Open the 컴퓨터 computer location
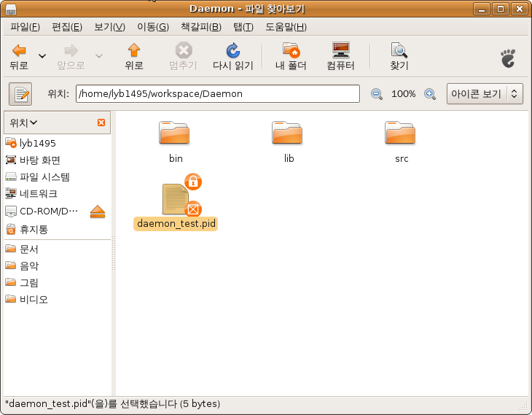The height and width of the screenshot is (415, 532). pyautogui.click(x=340, y=56)
